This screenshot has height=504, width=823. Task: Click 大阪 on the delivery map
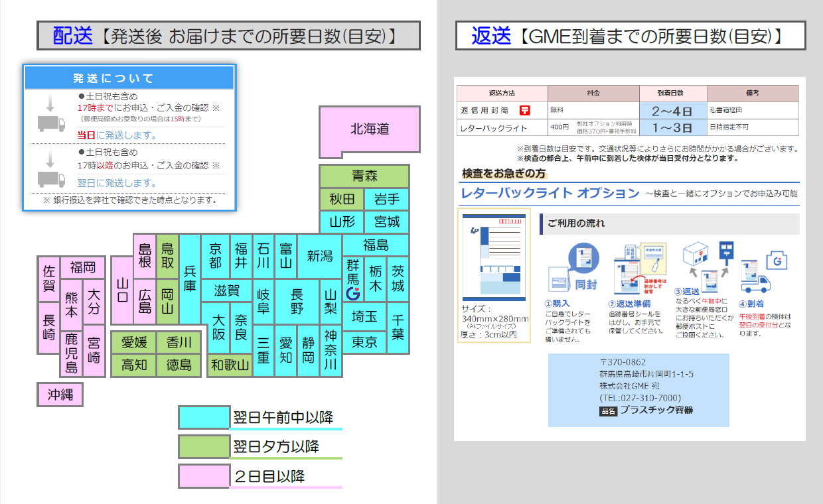pos(218,328)
